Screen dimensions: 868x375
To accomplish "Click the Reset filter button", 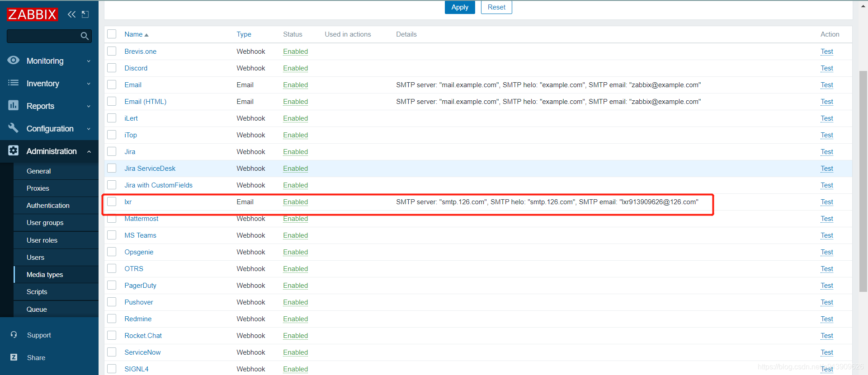I will point(496,7).
